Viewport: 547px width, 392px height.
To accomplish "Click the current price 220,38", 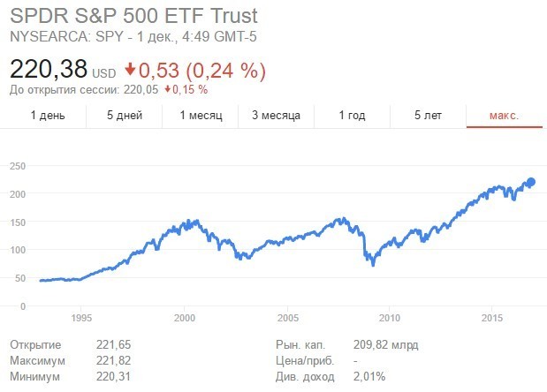I will [x=45, y=69].
